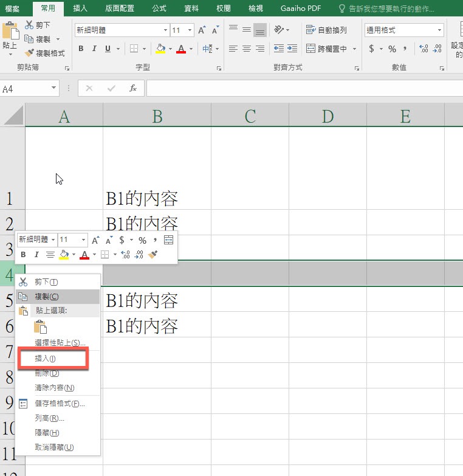Click the formula bar input field
This screenshot has height=476, width=463.
304,88
